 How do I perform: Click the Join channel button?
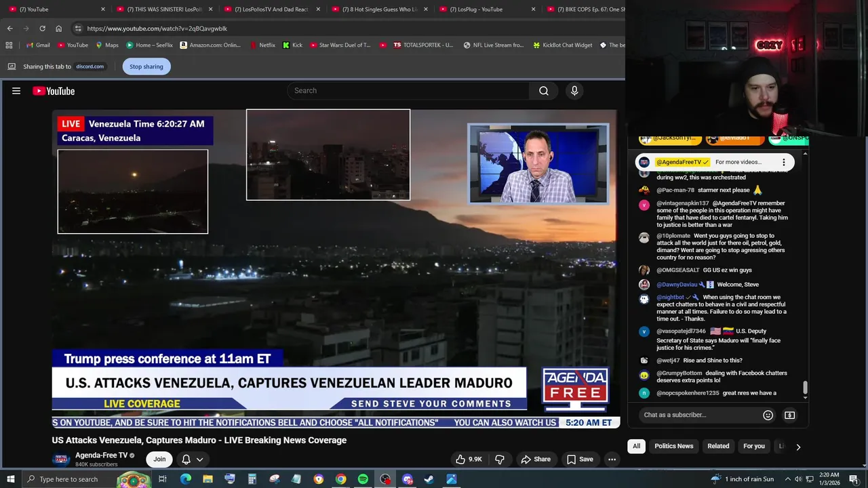tap(159, 459)
